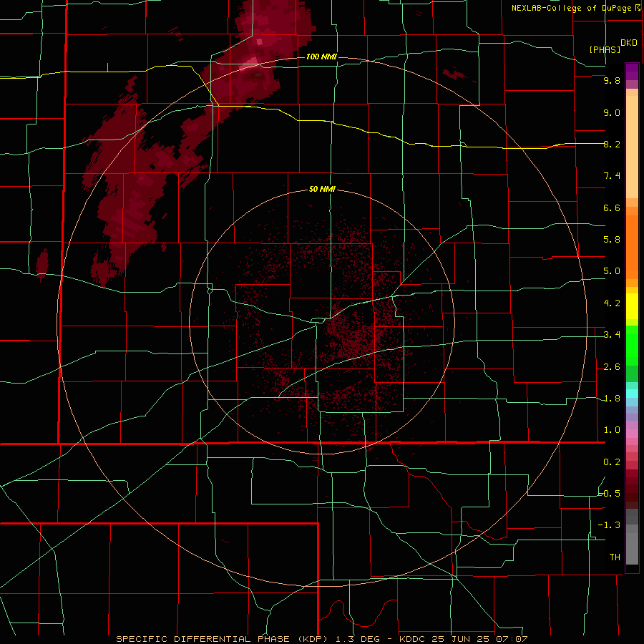Click the [PHAS] units label
The height and width of the screenshot is (644, 644).
tap(605, 50)
